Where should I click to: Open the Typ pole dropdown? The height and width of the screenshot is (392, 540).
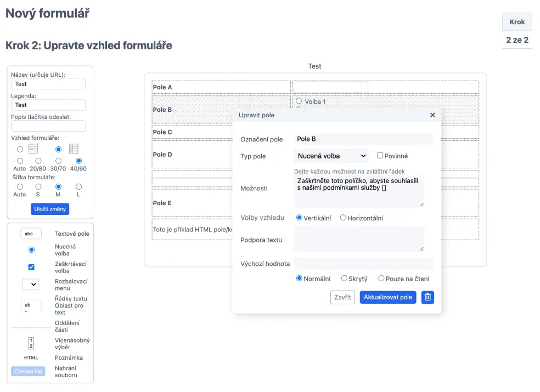[x=331, y=156]
